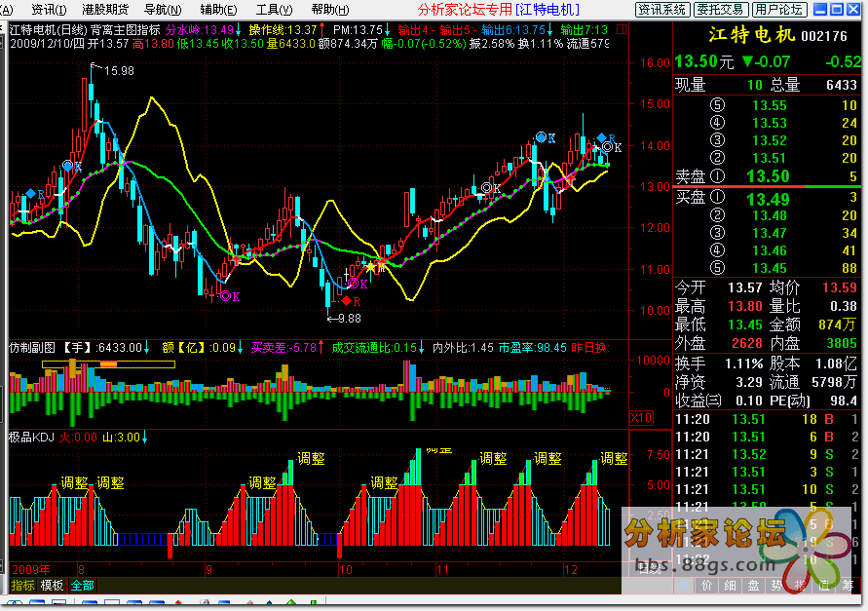Screen dimensions: 868x611
Task: Click bid level 1 price 13.49
Action: (768, 199)
